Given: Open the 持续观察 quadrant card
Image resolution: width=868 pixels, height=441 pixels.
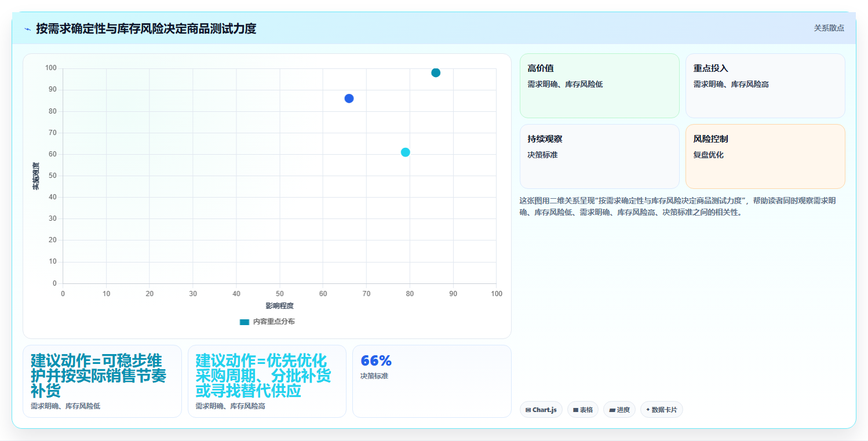Looking at the screenshot, I should 599,156.
